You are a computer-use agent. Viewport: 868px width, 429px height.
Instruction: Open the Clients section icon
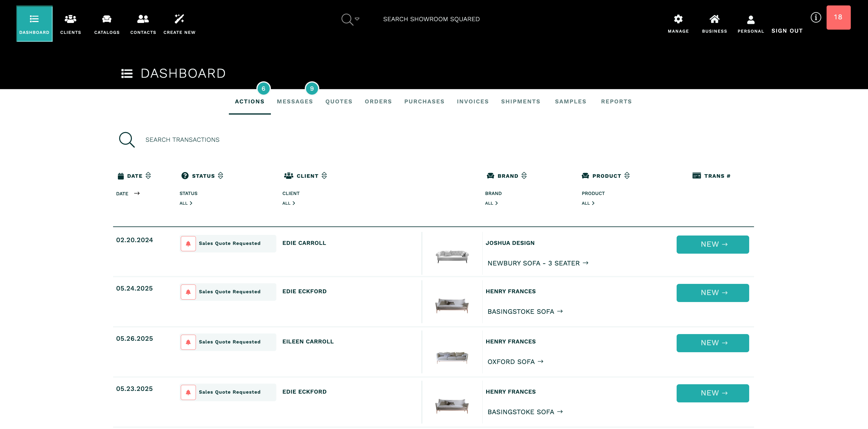point(70,19)
